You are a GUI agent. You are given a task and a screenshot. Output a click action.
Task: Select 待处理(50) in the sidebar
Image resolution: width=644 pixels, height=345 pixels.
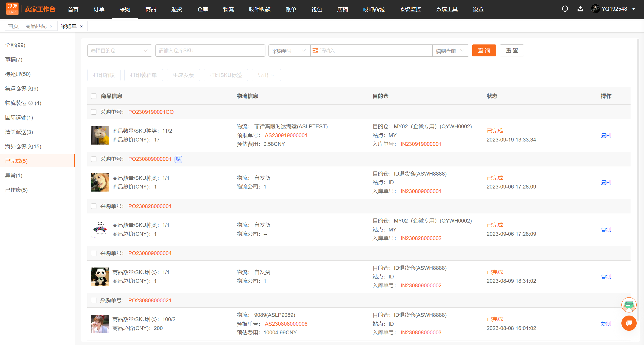[18, 74]
